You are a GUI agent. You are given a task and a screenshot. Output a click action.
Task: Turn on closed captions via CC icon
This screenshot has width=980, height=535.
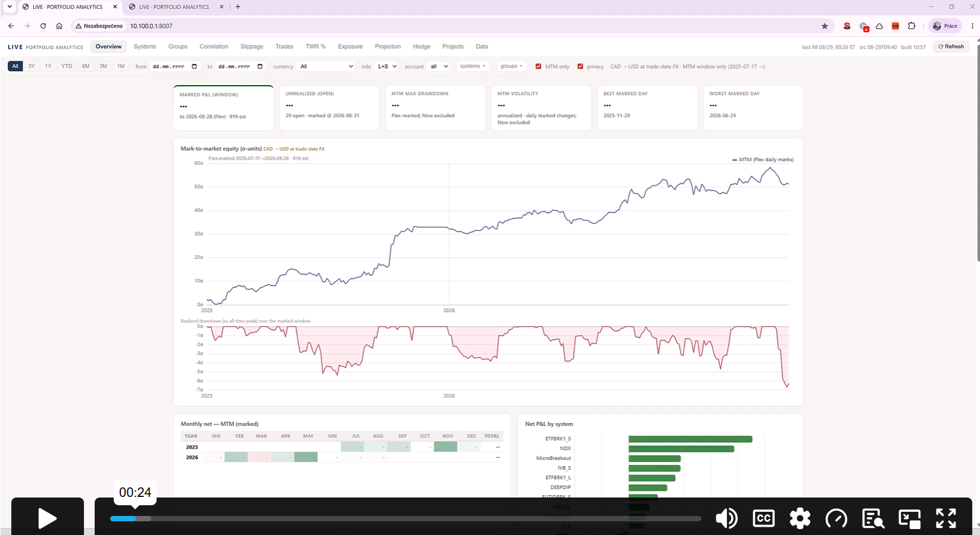(x=763, y=518)
